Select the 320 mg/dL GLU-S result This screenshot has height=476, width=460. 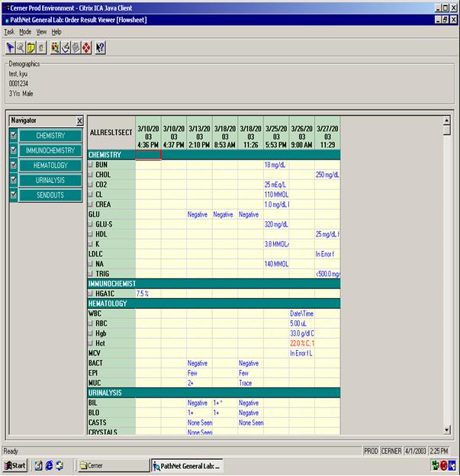(x=276, y=224)
